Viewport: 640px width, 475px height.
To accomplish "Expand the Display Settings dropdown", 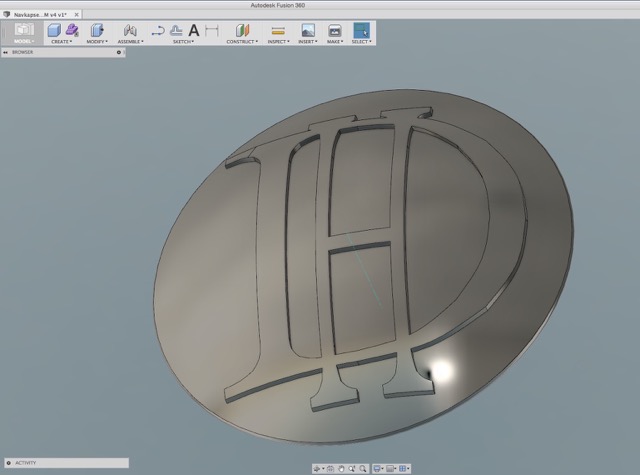I will coord(381,468).
